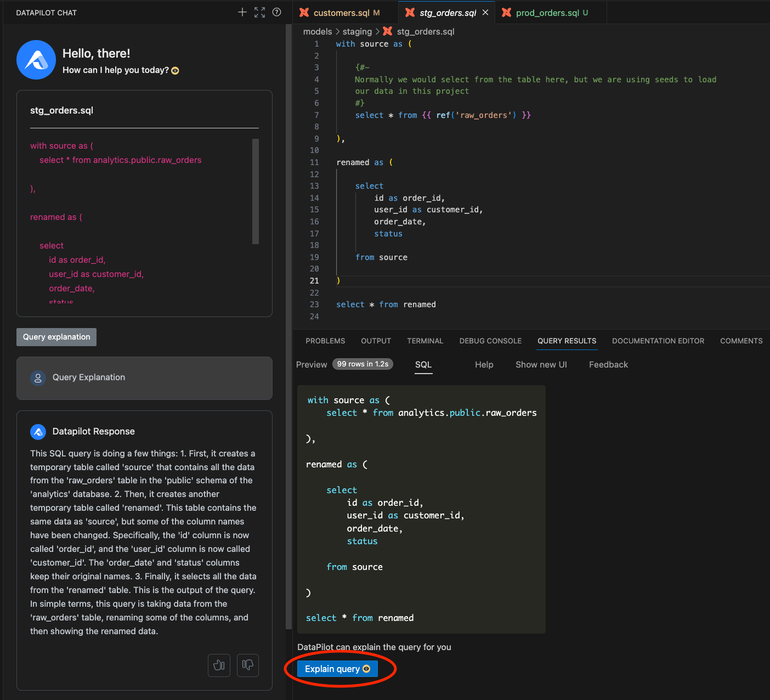The image size is (770, 700).
Task: Click the models breadcrumb segment
Action: tap(318, 31)
